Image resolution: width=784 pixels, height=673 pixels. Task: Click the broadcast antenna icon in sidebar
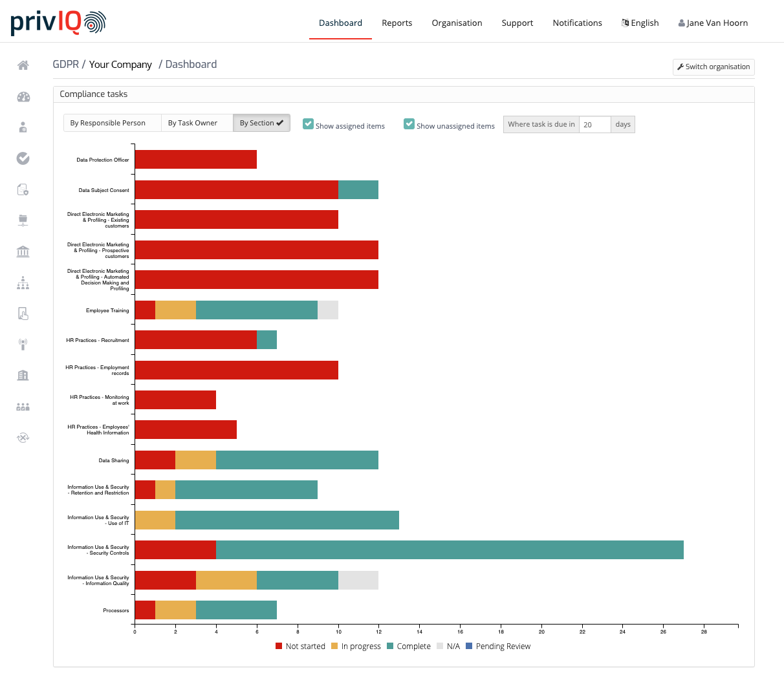23,345
